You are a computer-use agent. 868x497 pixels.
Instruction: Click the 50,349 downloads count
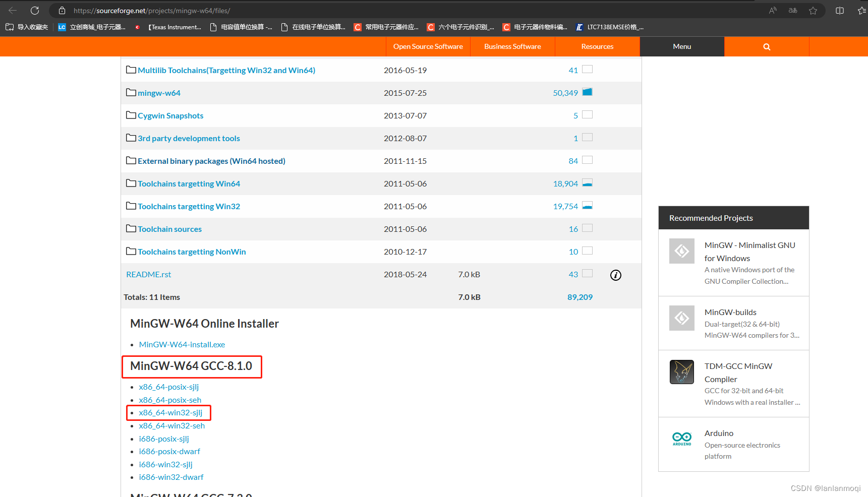pyautogui.click(x=565, y=93)
